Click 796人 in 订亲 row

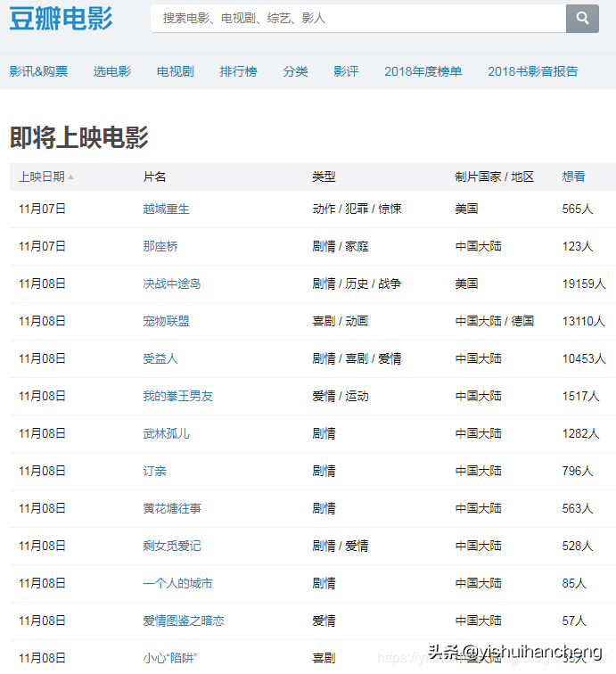pos(578,471)
